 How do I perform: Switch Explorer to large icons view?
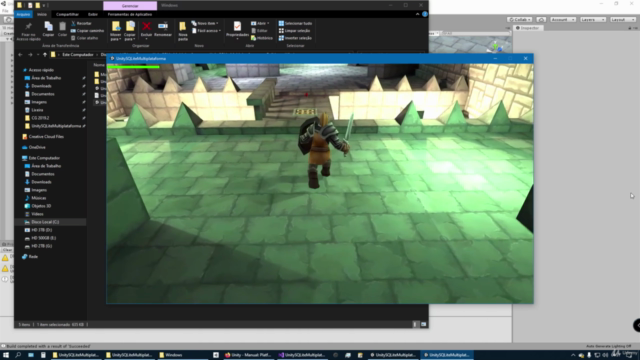click(424, 324)
